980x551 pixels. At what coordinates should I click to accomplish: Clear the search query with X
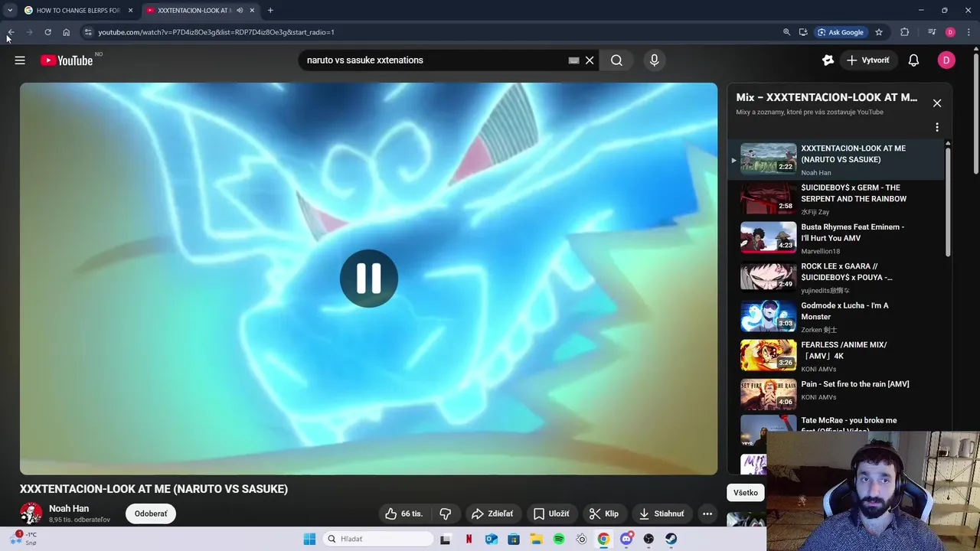[x=590, y=60]
